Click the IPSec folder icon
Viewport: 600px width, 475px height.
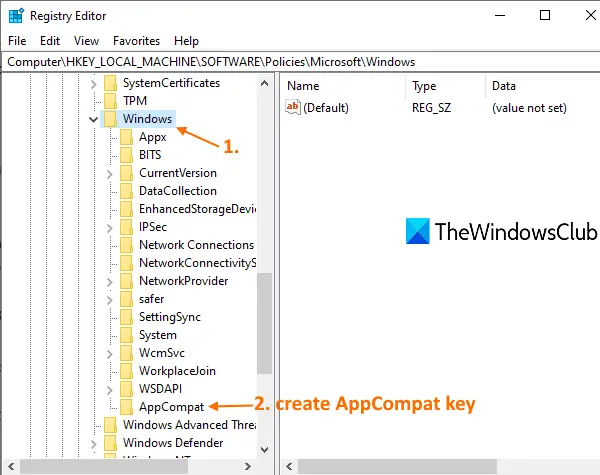pos(127,227)
